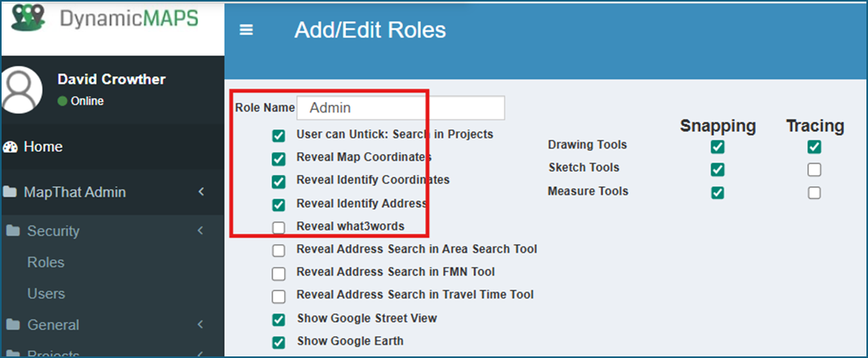Disable Snapping for Measure Tools
Viewport: 868px width, 358px height.
click(717, 193)
